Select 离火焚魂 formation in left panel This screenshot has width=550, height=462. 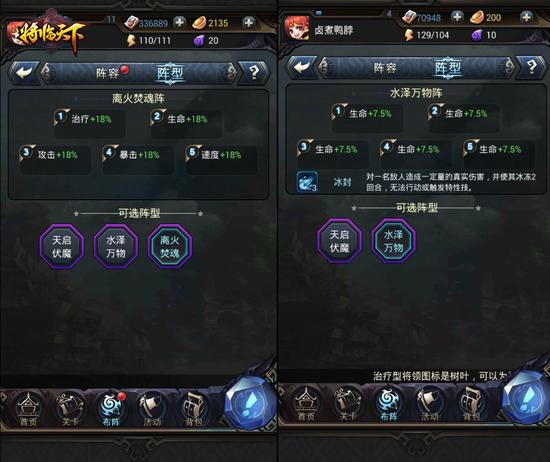(x=170, y=246)
